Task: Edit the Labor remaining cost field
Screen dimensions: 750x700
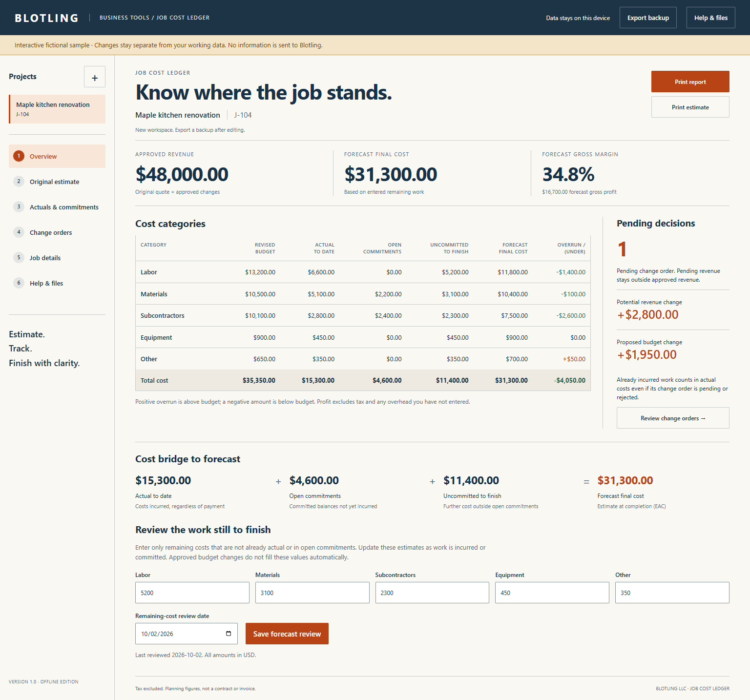Action: pyautogui.click(x=192, y=593)
